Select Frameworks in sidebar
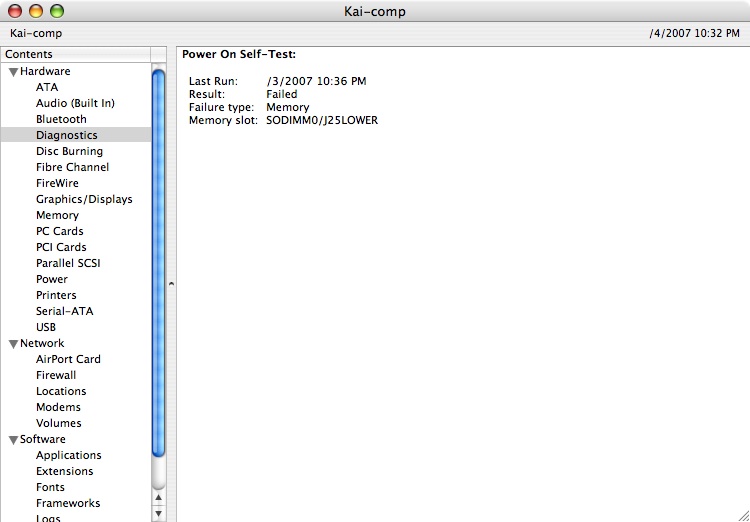This screenshot has height=522, width=750. tap(68, 503)
